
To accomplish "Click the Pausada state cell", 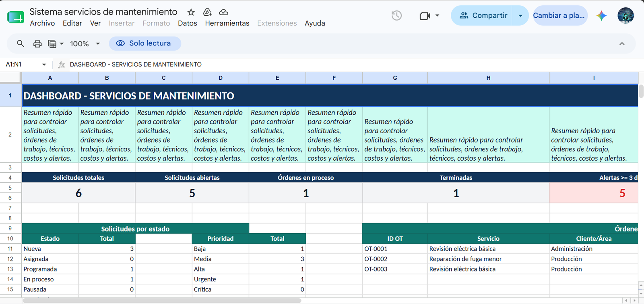I will [50, 289].
